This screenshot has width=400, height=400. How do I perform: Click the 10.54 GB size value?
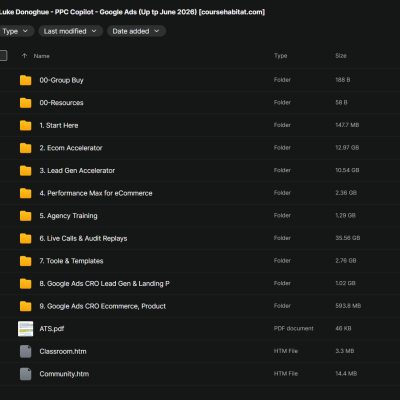click(x=347, y=170)
